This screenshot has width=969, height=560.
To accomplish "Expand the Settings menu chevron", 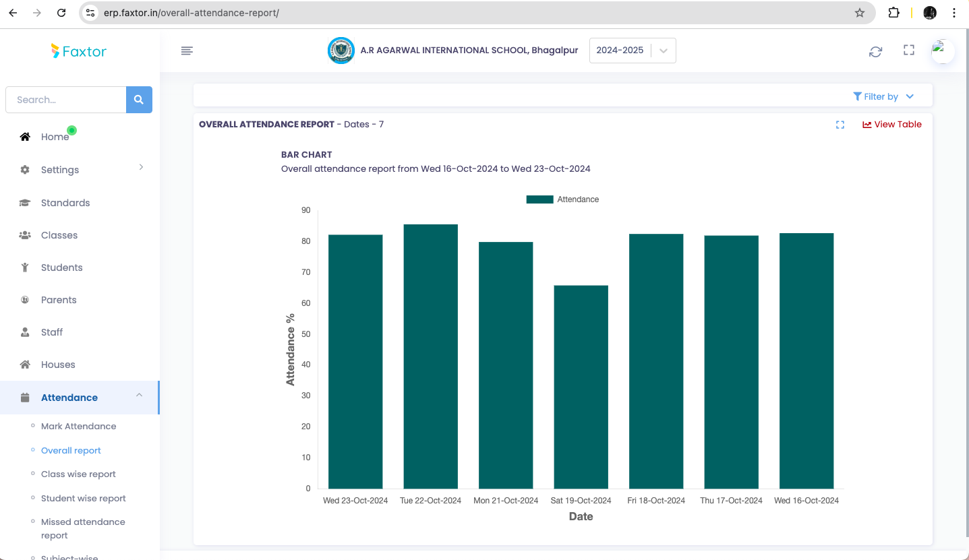I will click(x=141, y=167).
